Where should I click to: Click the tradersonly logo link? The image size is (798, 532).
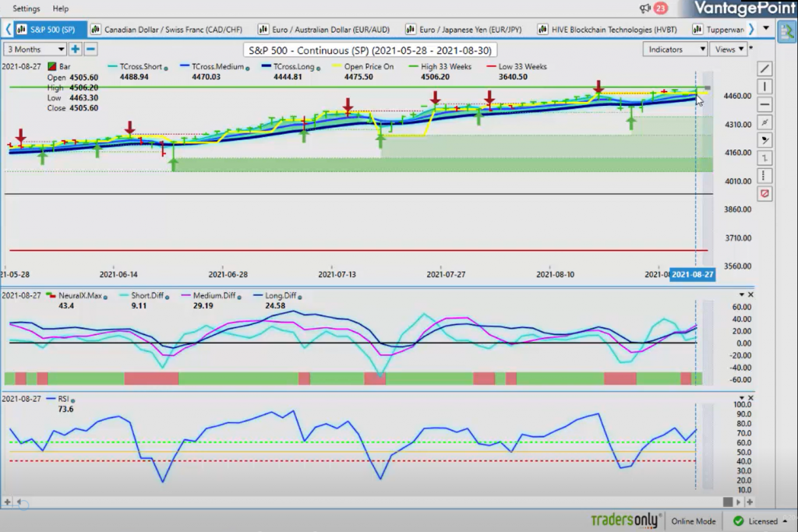click(x=626, y=520)
